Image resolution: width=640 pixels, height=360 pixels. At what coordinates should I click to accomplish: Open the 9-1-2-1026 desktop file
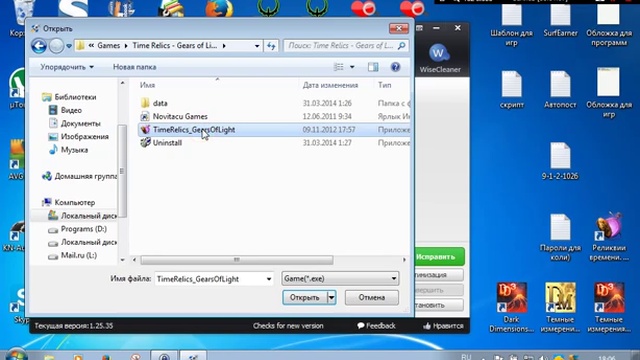coord(560,161)
